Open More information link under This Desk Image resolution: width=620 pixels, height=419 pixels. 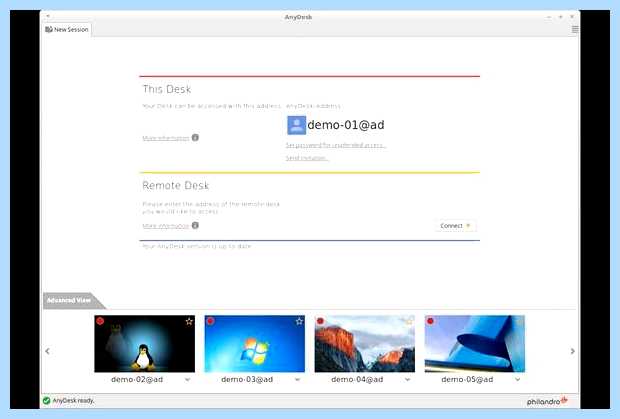[166, 138]
